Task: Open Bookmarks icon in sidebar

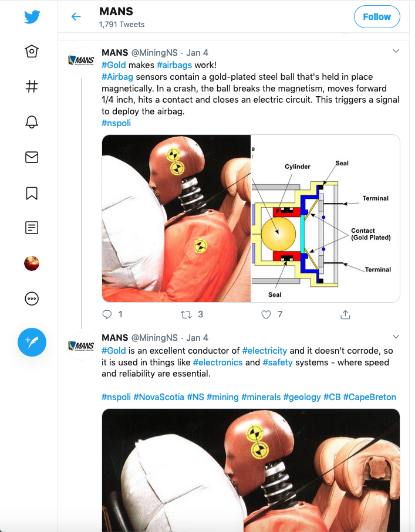Action: [x=32, y=193]
